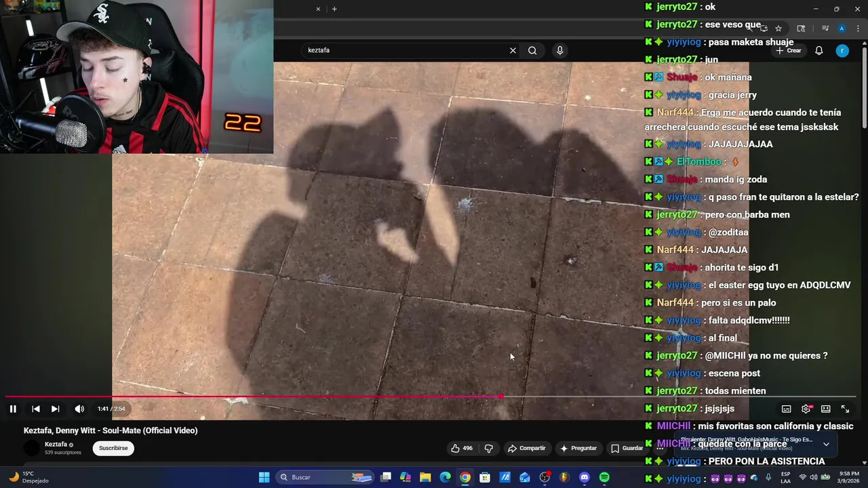The image size is (868, 488).
Task: Open YouTube notifications bell
Action: click(818, 50)
